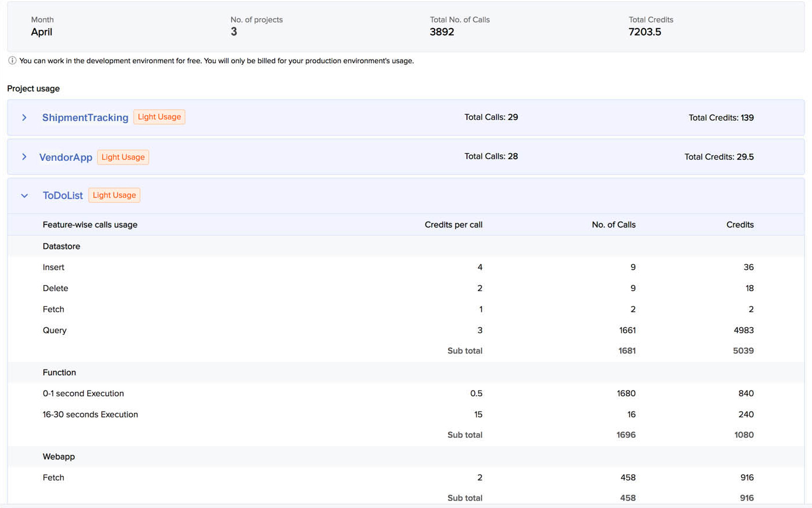Click the ToDoList collapse chevron icon
The image size is (812, 508).
tap(23, 195)
